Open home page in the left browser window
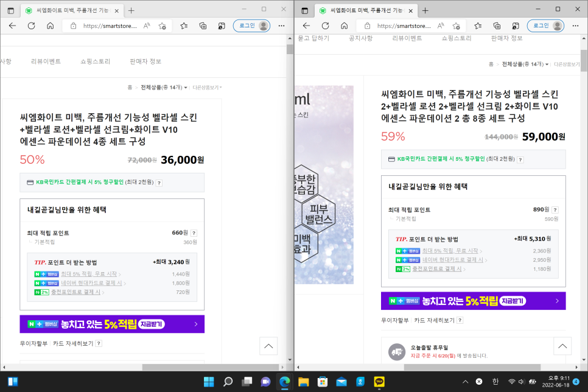Screen dimensions: 588x392 (x=51, y=26)
